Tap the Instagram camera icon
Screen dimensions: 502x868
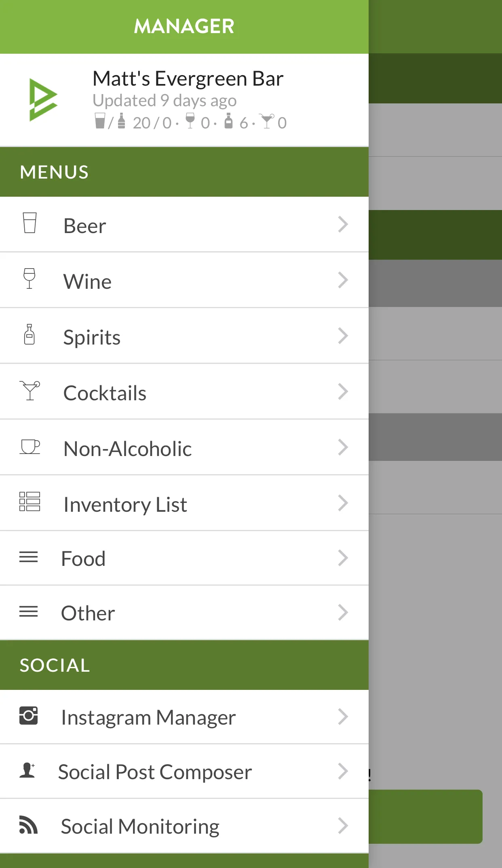29,716
